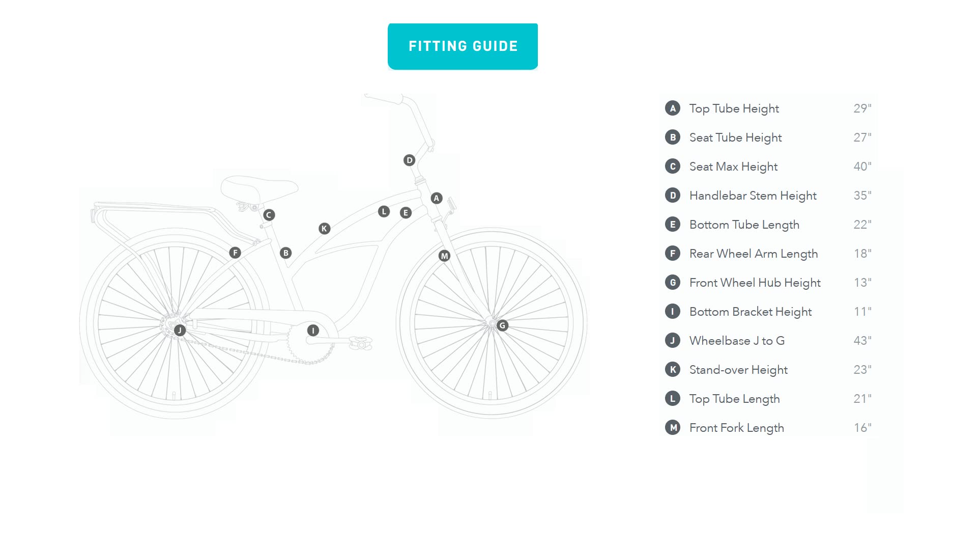980x550 pixels.
Task: Click marker E on the bike diagram
Action: [x=406, y=213]
